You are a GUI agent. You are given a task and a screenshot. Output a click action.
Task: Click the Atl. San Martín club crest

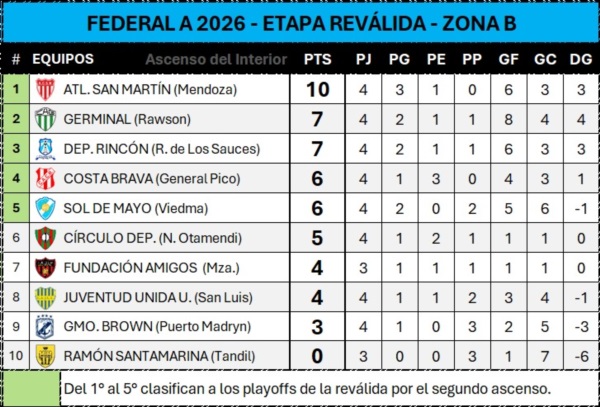tap(46, 89)
